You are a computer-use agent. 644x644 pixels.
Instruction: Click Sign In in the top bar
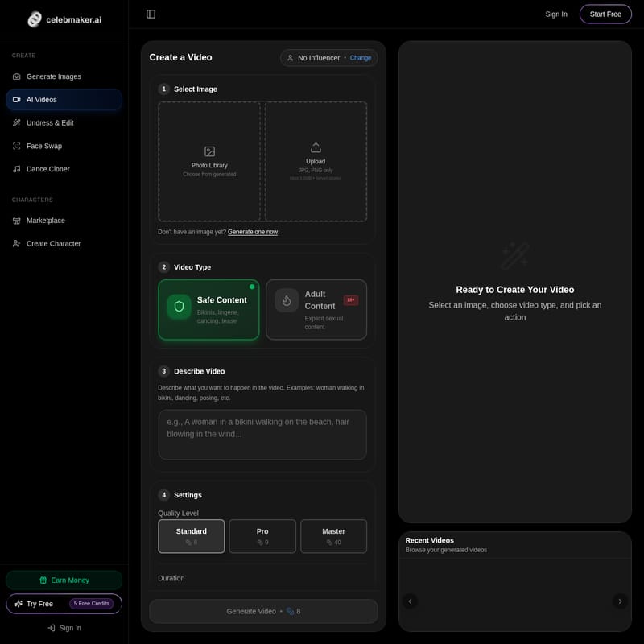[555, 14]
